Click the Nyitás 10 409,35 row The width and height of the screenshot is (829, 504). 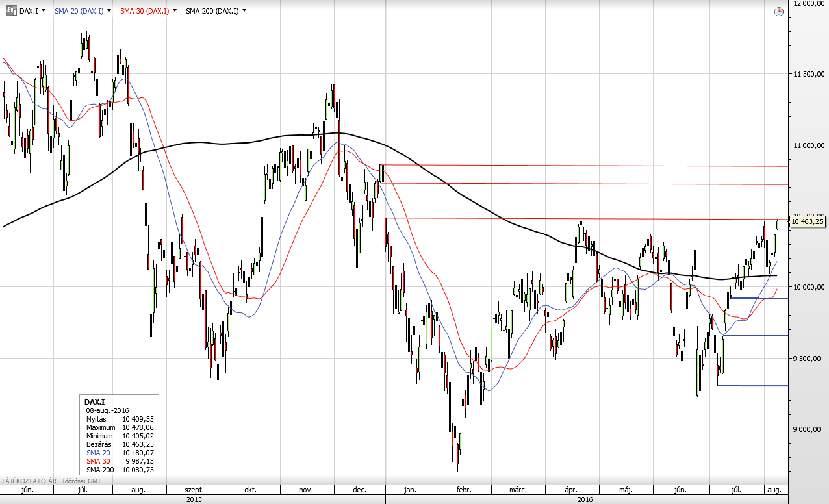[x=119, y=420]
